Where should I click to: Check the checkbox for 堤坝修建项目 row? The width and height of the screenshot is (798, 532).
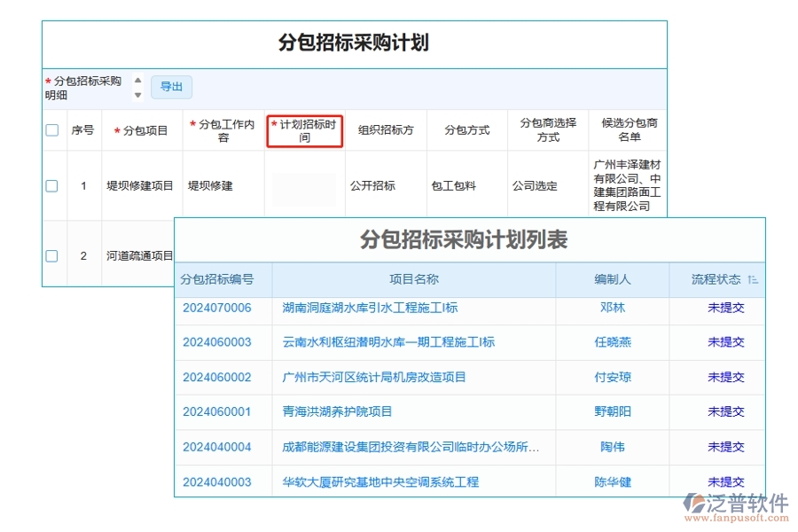pos(51,186)
